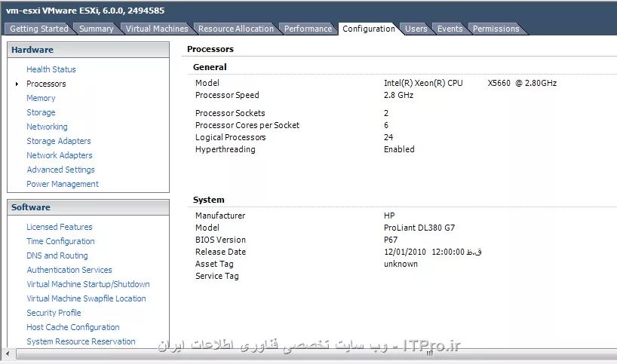Image resolution: width=617 pixels, height=364 pixels.
Task: Click the arrow marker beside Processors
Action: tap(17, 84)
